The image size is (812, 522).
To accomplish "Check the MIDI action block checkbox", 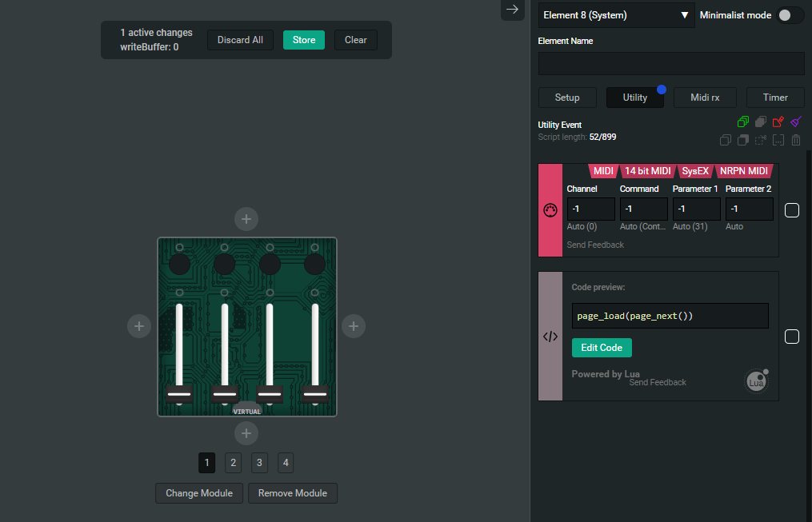I will 792,210.
